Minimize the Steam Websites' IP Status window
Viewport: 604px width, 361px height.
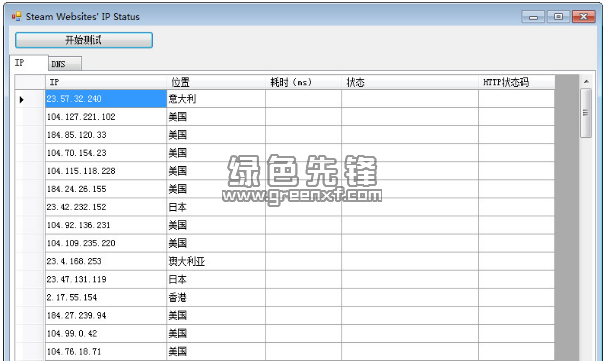(533, 17)
